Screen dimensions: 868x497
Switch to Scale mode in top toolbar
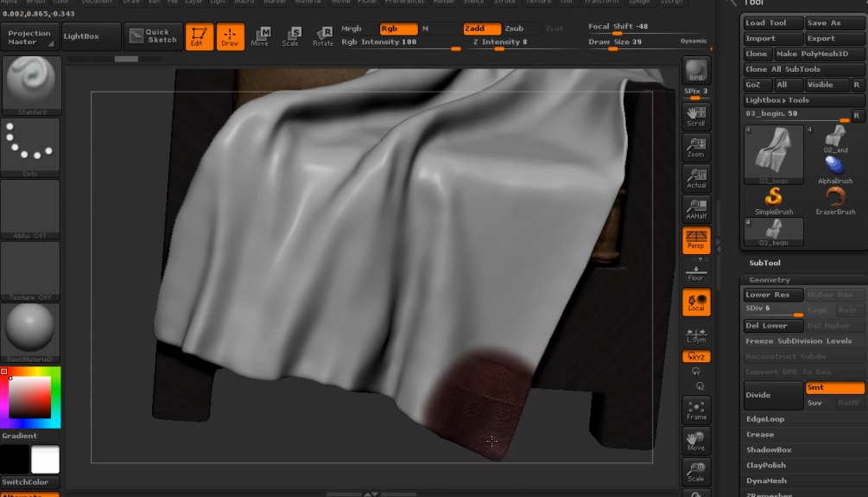(291, 36)
